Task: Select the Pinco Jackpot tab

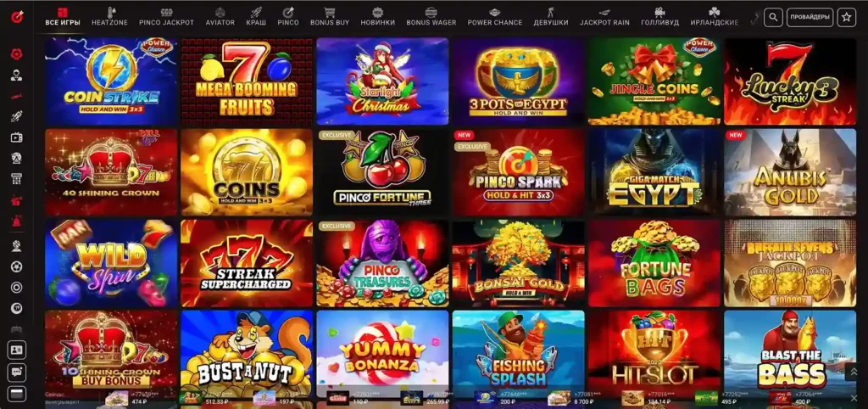Action: (167, 17)
